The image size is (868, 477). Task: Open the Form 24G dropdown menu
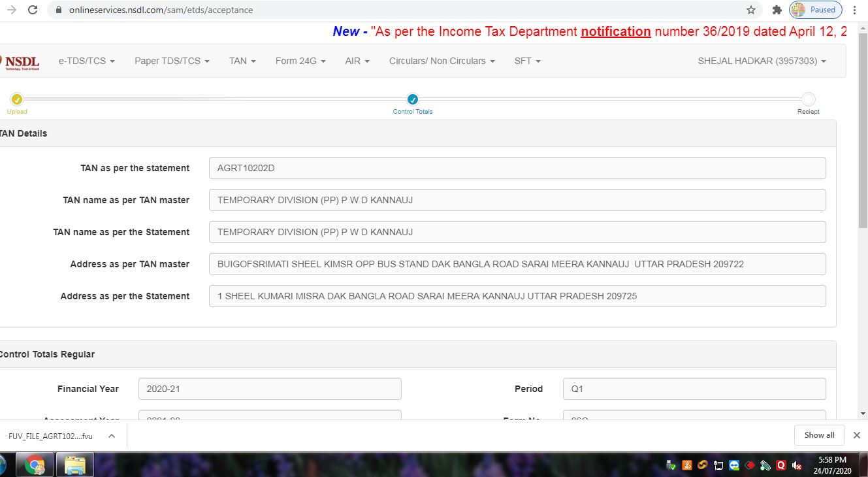300,61
